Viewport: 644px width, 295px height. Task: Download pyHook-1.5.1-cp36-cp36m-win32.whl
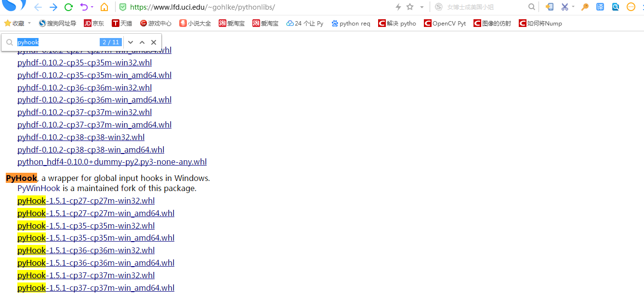[86, 250]
